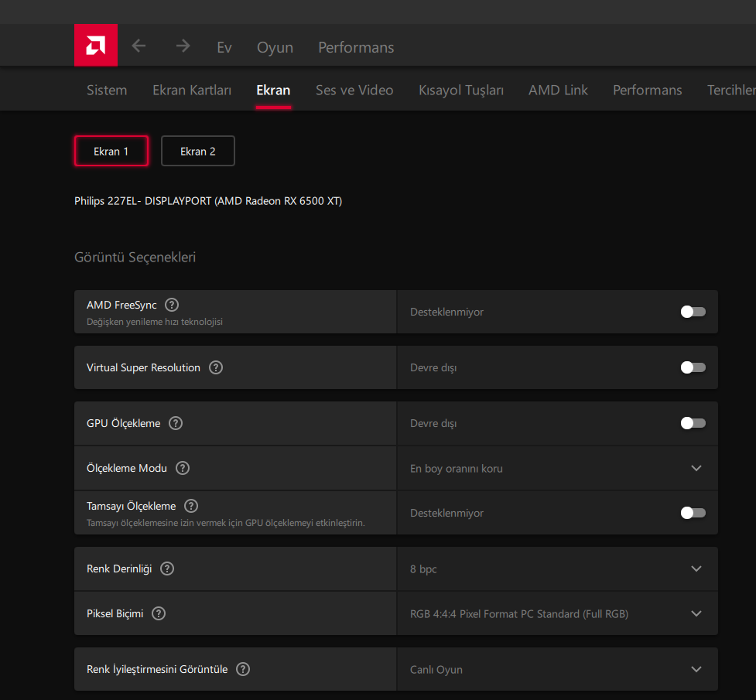Click the AMD logo home icon
The image size is (756, 700).
(x=96, y=46)
